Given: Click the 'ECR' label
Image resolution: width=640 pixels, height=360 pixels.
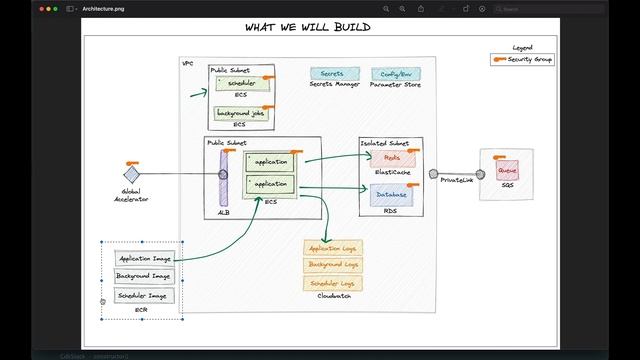Looking at the screenshot, I should point(141,310).
